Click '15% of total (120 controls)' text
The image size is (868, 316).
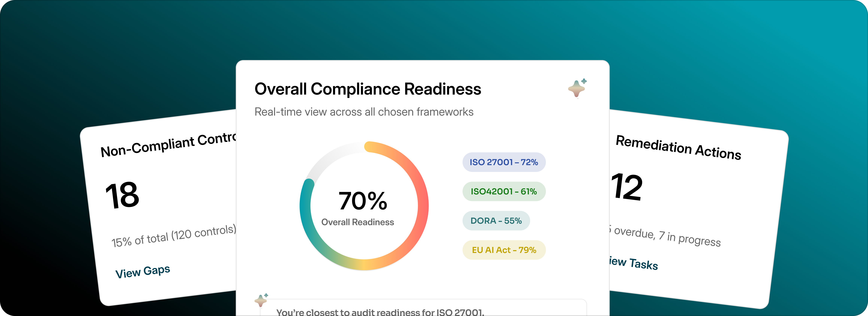pos(174,236)
